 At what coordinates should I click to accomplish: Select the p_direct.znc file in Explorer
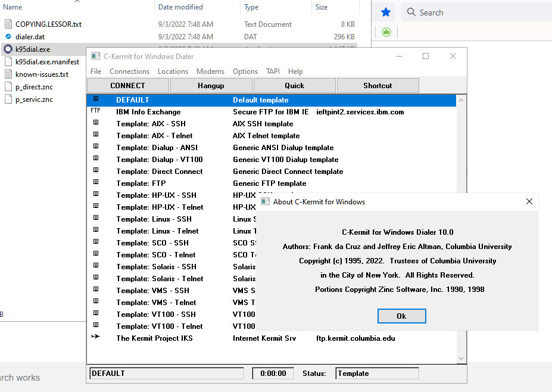(x=34, y=86)
